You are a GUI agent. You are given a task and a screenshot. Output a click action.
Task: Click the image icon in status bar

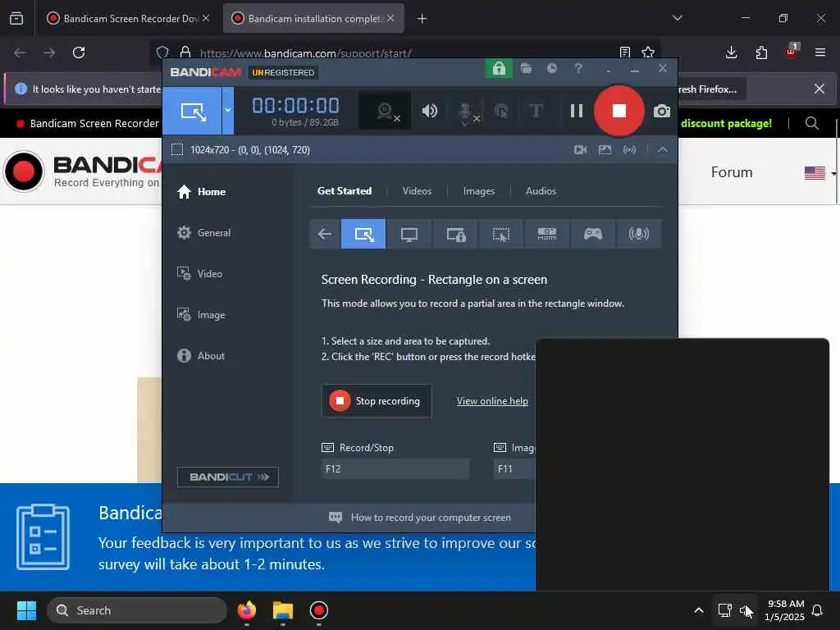(x=605, y=150)
